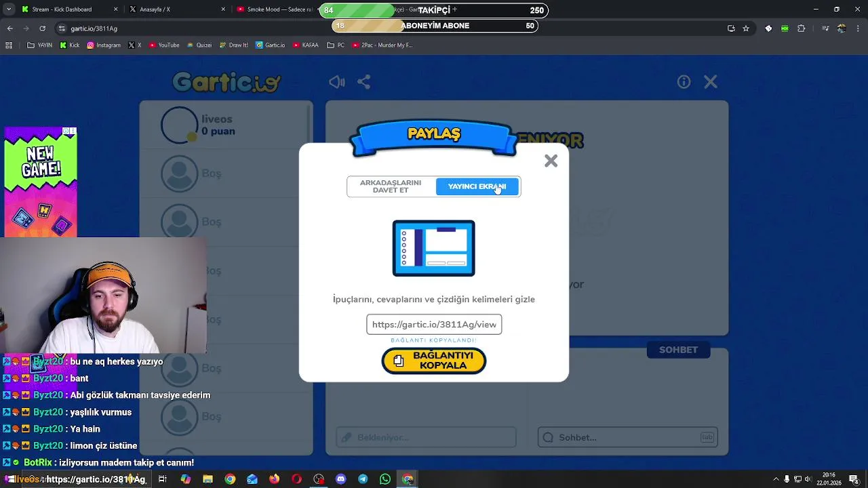Image resolution: width=868 pixels, height=488 pixels.
Task: Focus the Sohbet... chat input
Action: (x=628, y=437)
